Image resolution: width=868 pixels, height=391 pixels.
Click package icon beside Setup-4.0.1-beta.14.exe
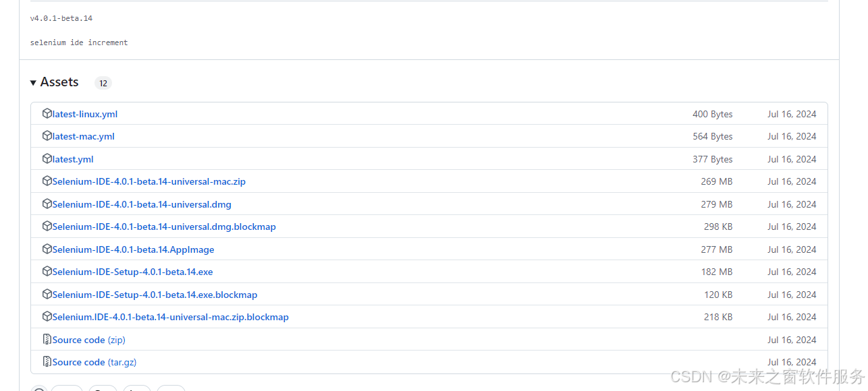click(47, 271)
